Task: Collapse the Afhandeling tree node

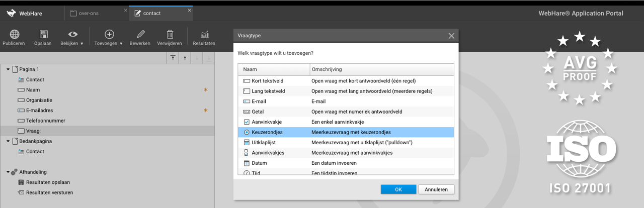Action: pyautogui.click(x=8, y=172)
